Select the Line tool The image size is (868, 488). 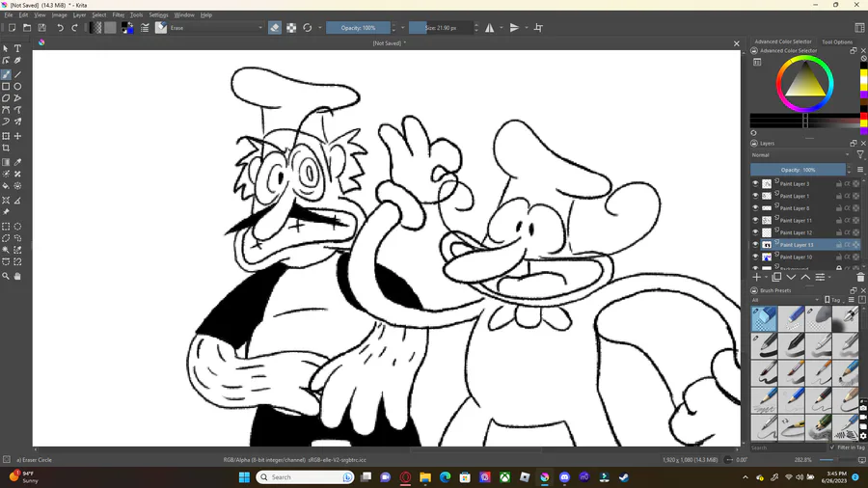[17, 74]
